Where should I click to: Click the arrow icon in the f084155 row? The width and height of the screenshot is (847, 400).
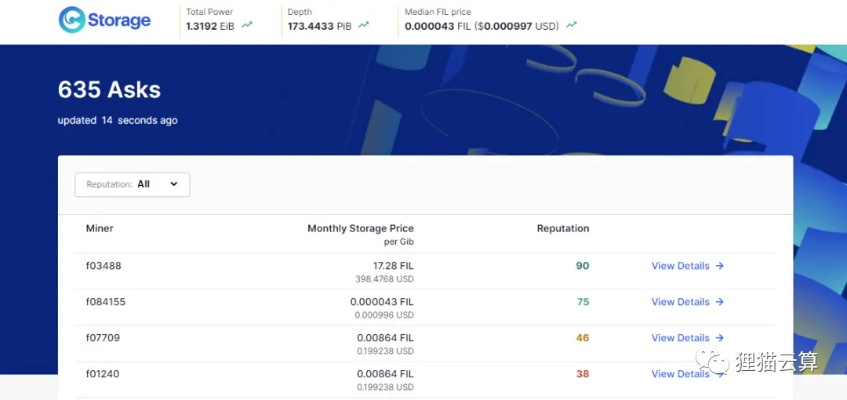720,302
